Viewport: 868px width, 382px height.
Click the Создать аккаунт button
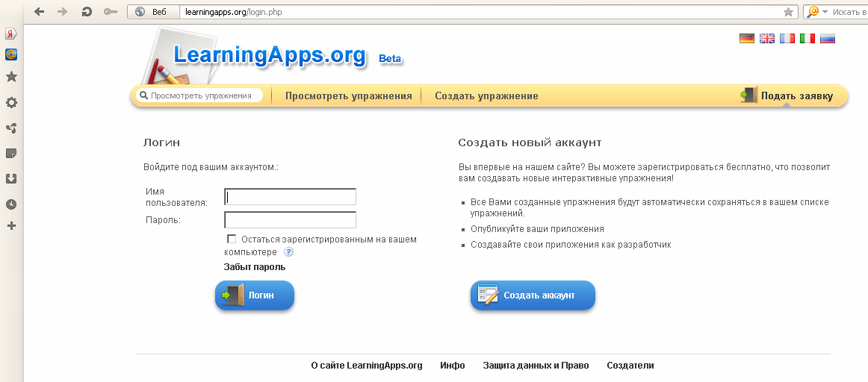click(x=533, y=295)
